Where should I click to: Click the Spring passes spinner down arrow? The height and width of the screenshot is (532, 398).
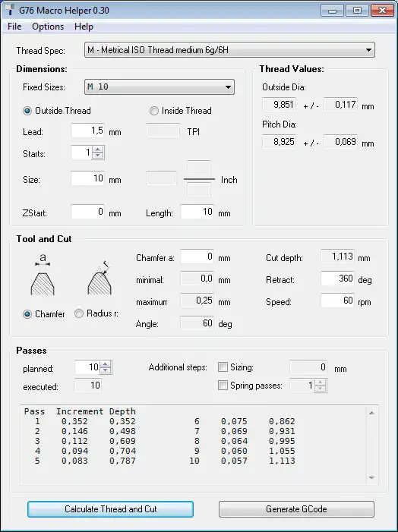[321, 389]
